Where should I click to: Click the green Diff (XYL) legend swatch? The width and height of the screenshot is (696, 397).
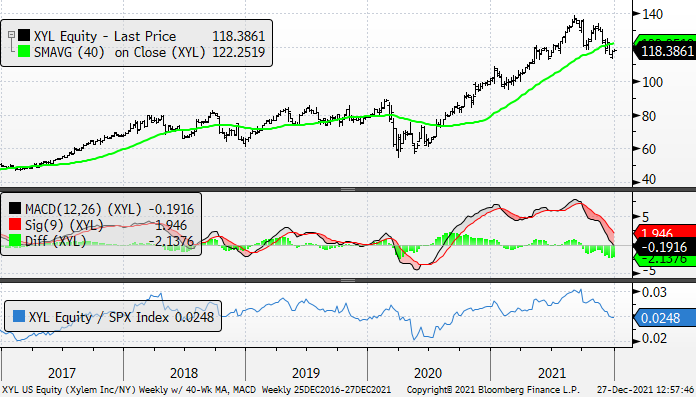pyautogui.click(x=15, y=241)
